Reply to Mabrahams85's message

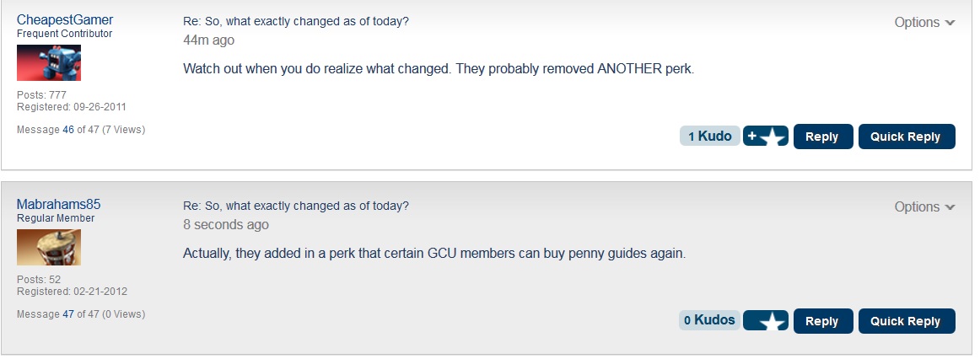[822, 321]
